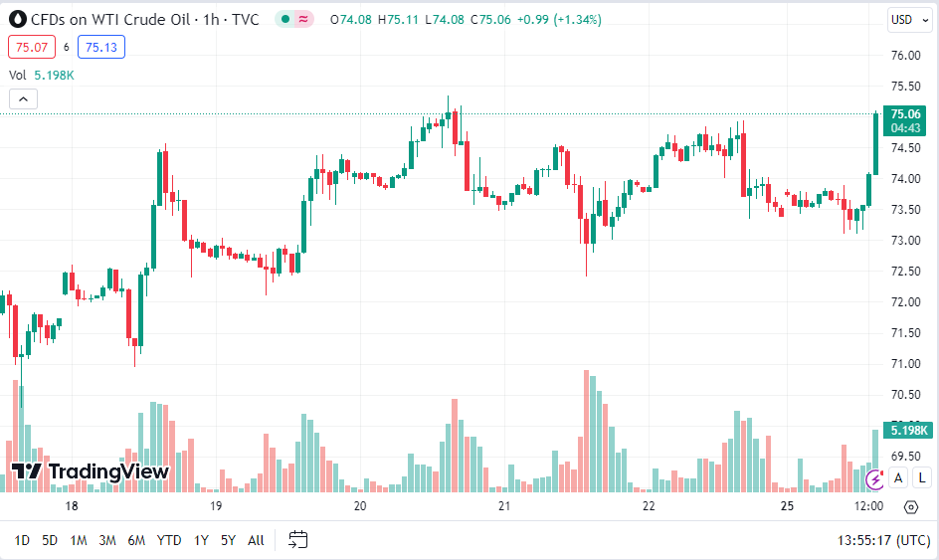939x560 pixels.
Task: Click the purple lightning flash icon
Action: 875,478
